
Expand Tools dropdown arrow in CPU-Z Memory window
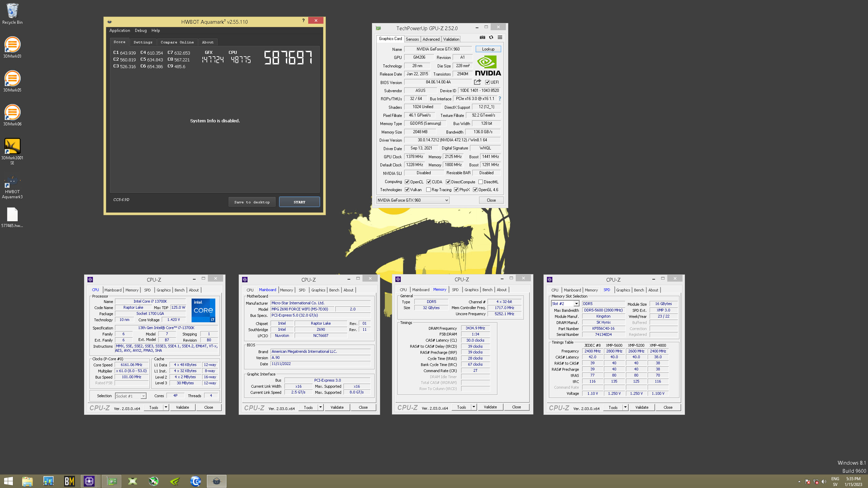coord(474,407)
